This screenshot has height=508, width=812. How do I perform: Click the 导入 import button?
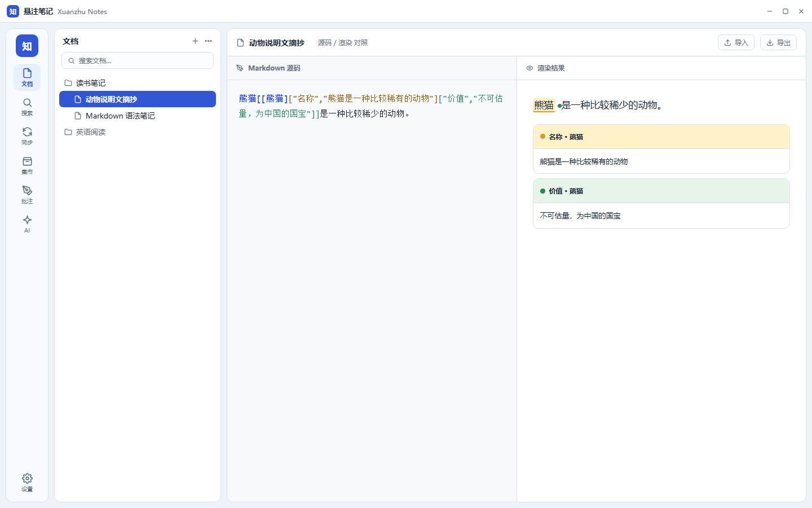(736, 42)
